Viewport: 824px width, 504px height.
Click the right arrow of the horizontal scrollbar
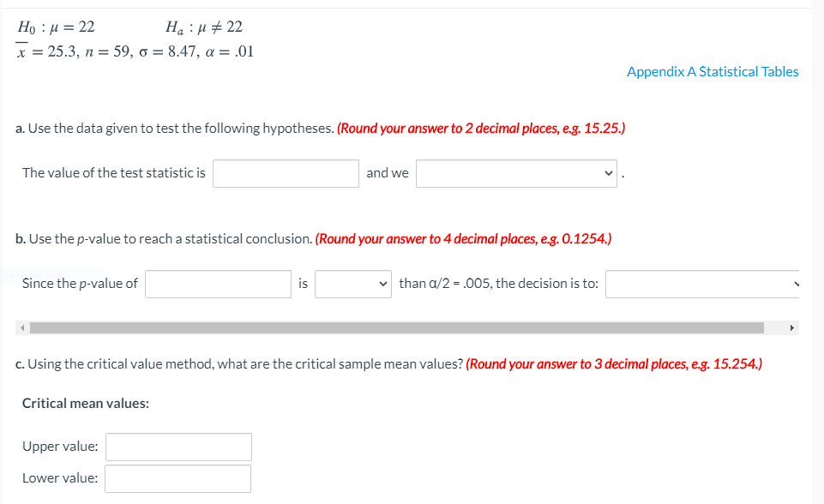click(x=793, y=327)
